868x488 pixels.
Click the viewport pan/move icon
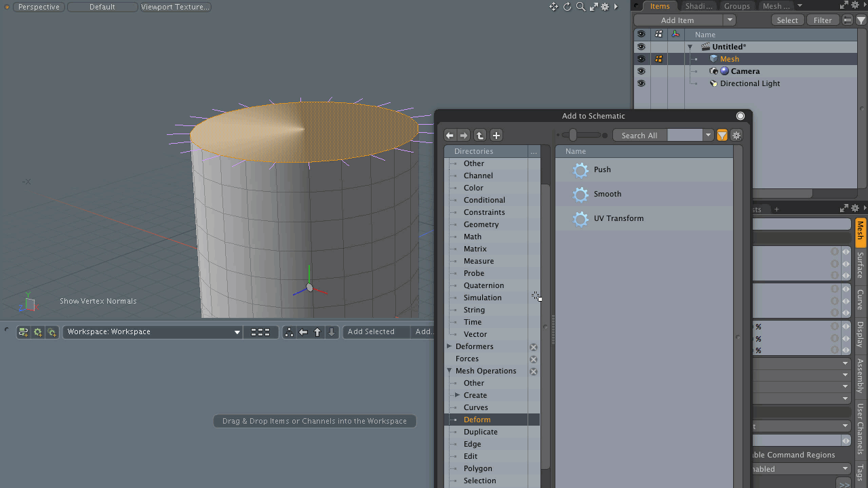click(x=553, y=7)
